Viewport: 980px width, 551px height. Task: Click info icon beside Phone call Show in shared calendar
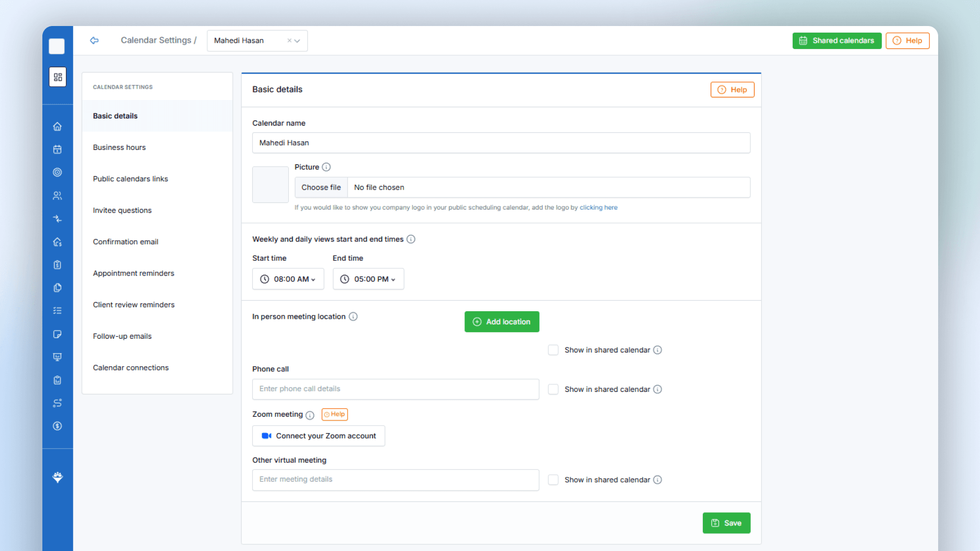click(657, 389)
